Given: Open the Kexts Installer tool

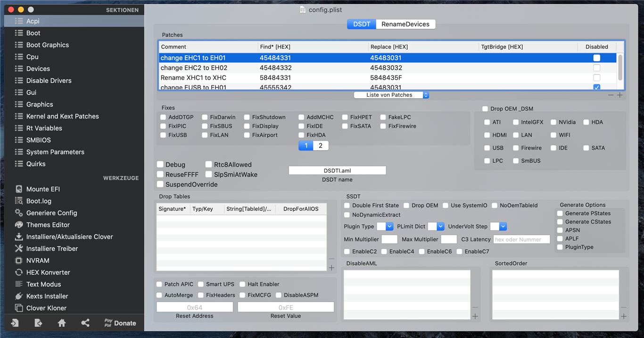Looking at the screenshot, I should point(47,296).
